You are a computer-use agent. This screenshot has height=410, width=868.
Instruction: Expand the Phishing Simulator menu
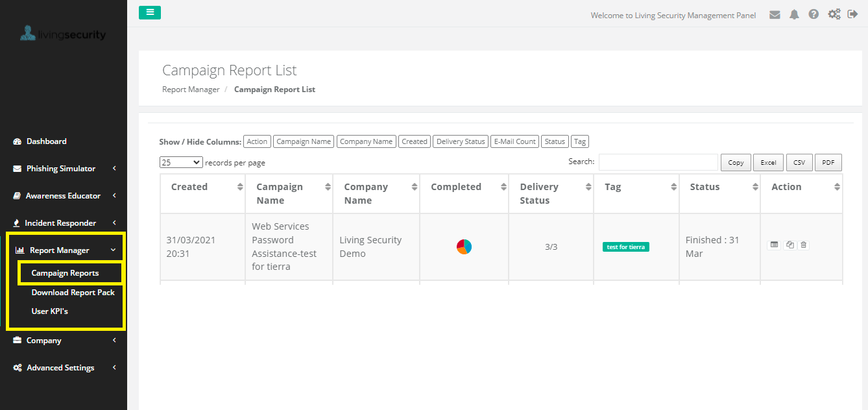64,168
